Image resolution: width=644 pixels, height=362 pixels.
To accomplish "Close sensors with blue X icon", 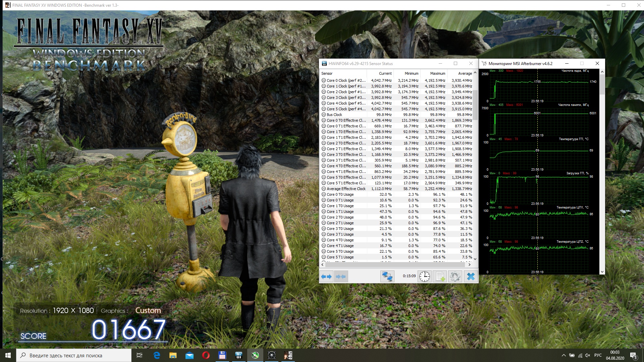I will pos(471,277).
